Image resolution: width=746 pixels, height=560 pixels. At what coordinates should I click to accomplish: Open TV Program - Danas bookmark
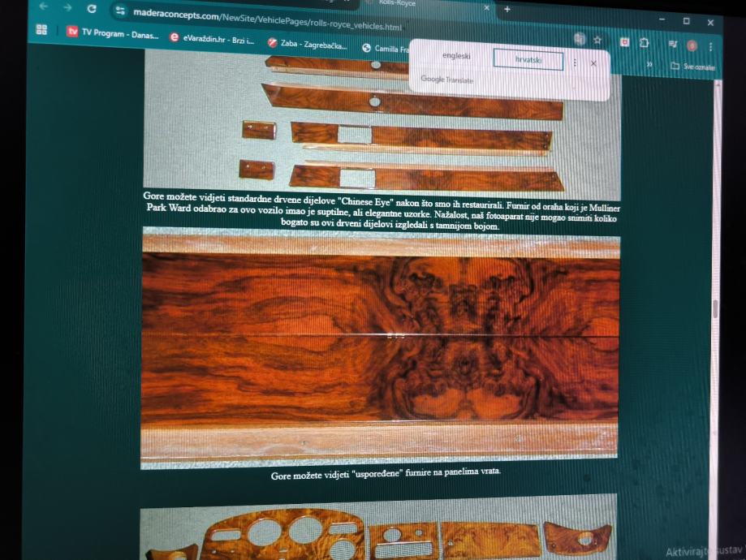(x=112, y=32)
